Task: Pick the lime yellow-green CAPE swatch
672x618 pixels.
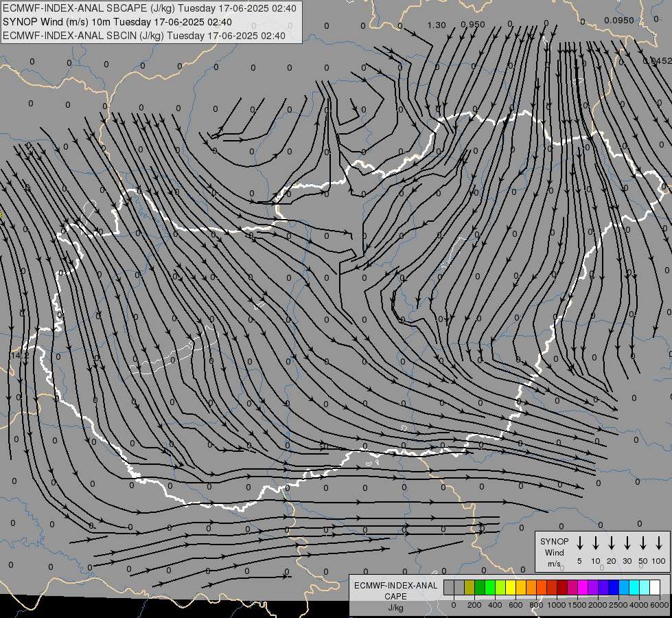Action: (x=500, y=588)
